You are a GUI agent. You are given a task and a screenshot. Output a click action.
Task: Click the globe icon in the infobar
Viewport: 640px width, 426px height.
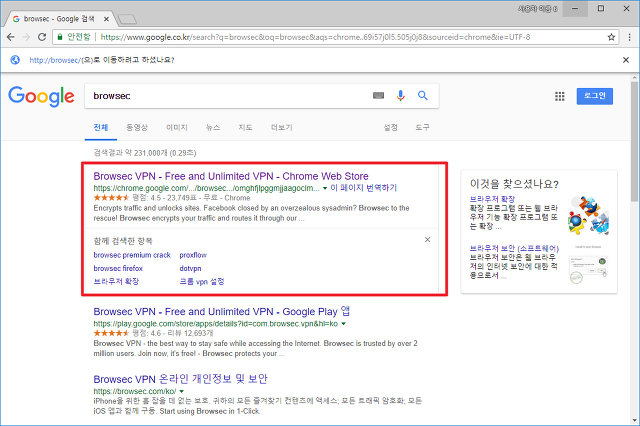click(x=15, y=60)
